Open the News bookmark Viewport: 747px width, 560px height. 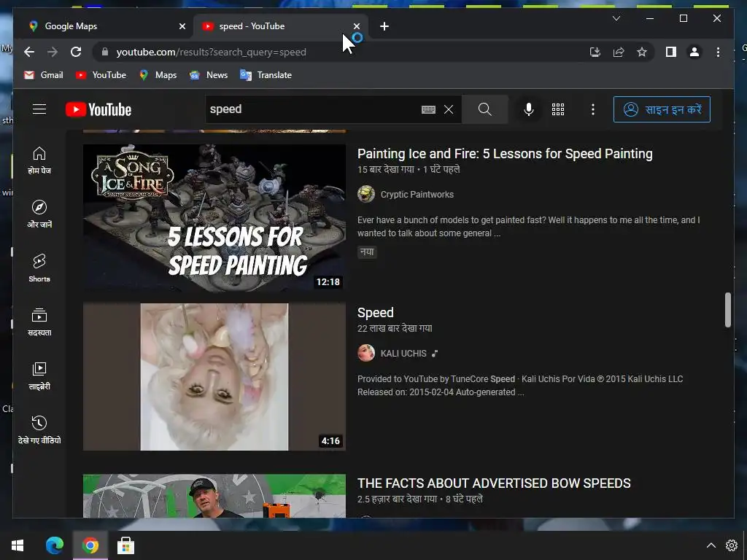(209, 75)
